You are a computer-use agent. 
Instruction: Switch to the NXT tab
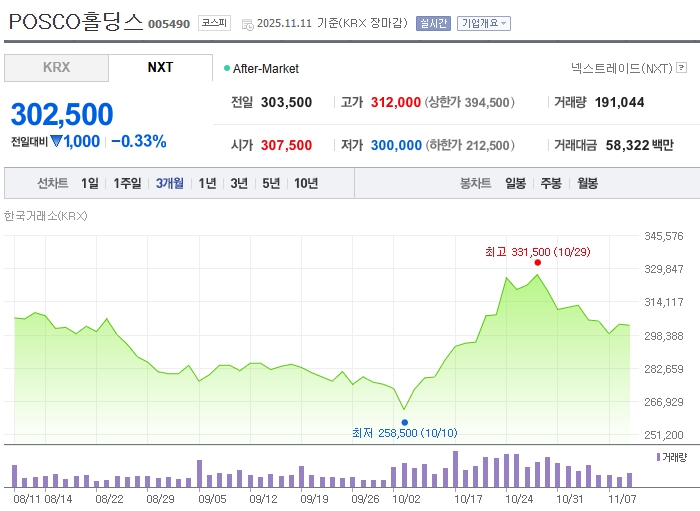pos(160,67)
